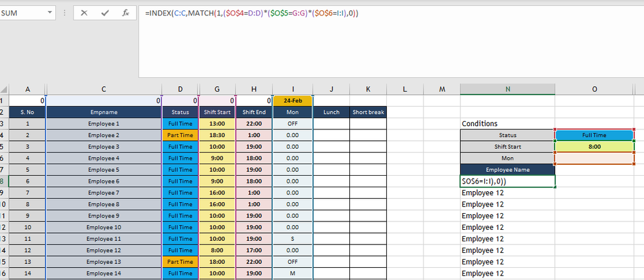Click the Name Box showing SUM
The height and width of the screenshot is (280, 644).
click(23, 13)
